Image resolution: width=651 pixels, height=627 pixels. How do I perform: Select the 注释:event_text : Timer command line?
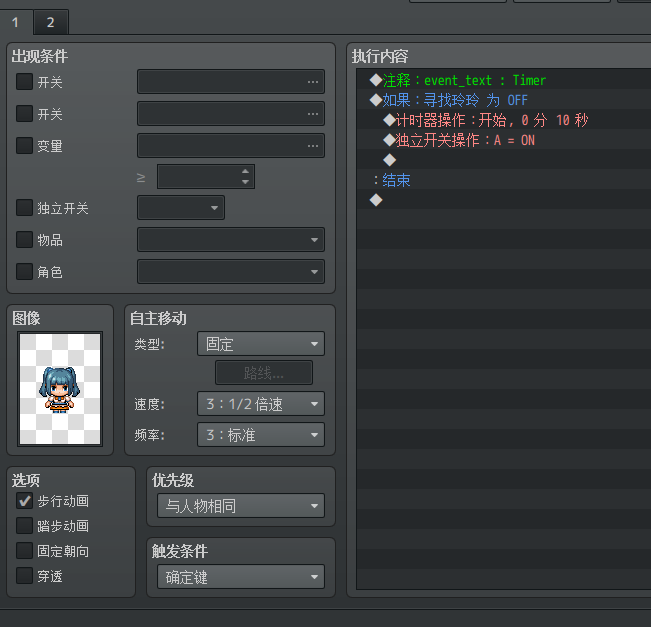click(504, 80)
